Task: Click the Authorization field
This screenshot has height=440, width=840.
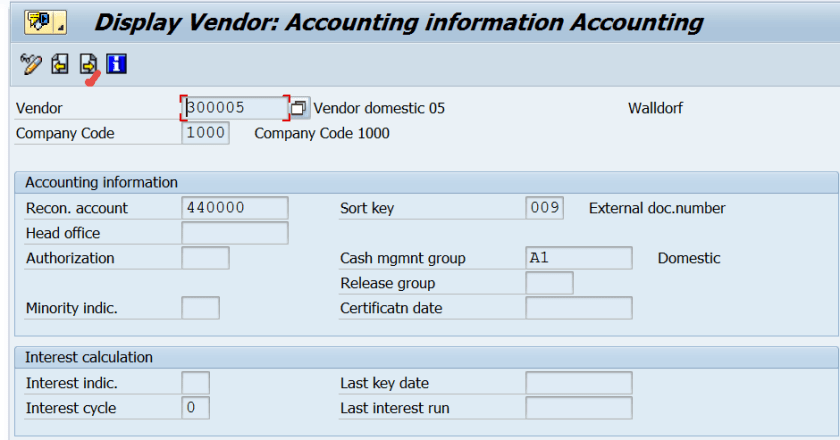Action: coord(205,258)
